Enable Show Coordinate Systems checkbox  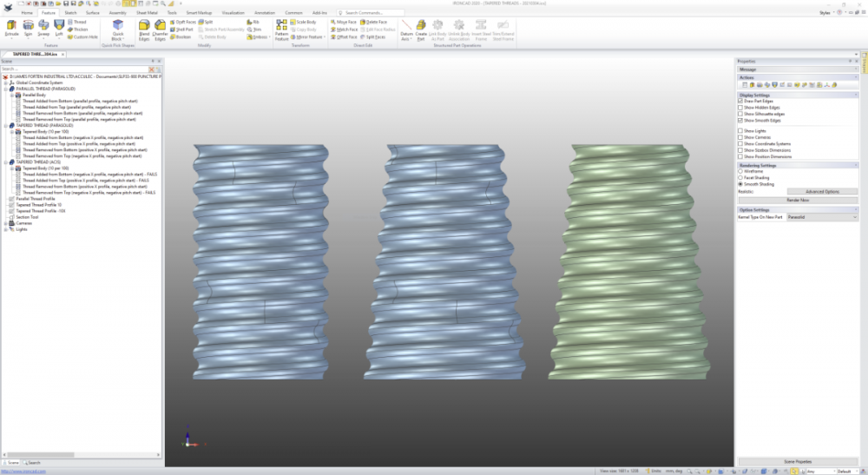[740, 143]
